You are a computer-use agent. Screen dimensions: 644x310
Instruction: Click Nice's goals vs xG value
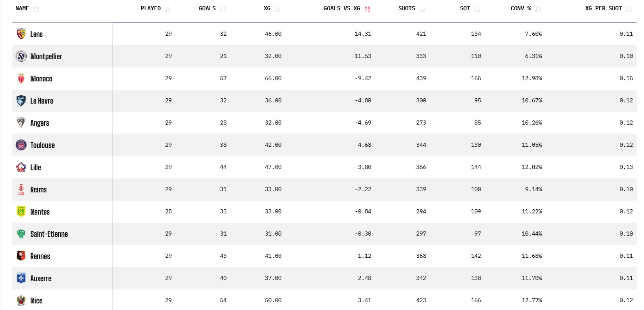click(364, 301)
